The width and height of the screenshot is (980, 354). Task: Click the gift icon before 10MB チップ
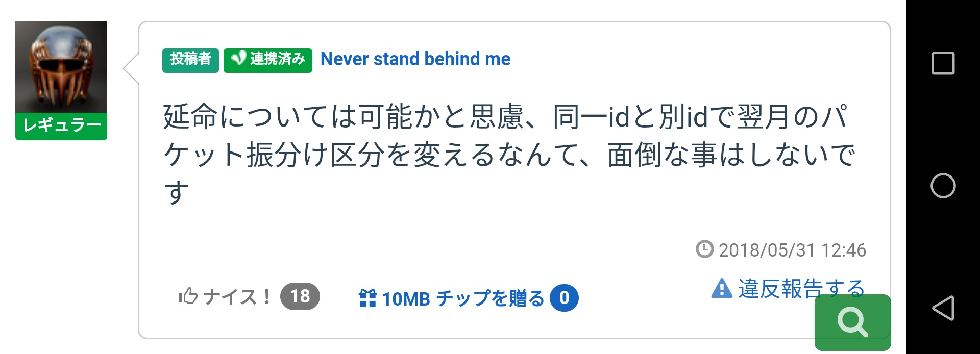pyautogui.click(x=367, y=298)
